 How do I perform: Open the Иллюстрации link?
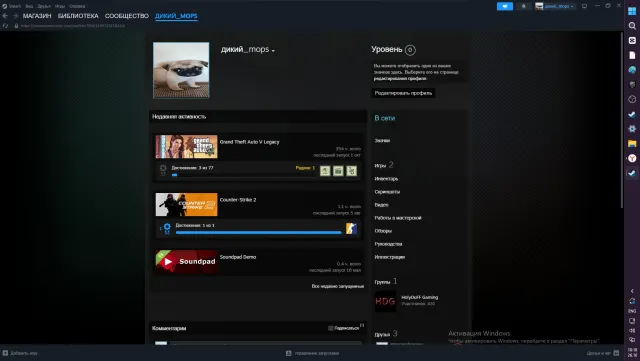pyautogui.click(x=389, y=257)
